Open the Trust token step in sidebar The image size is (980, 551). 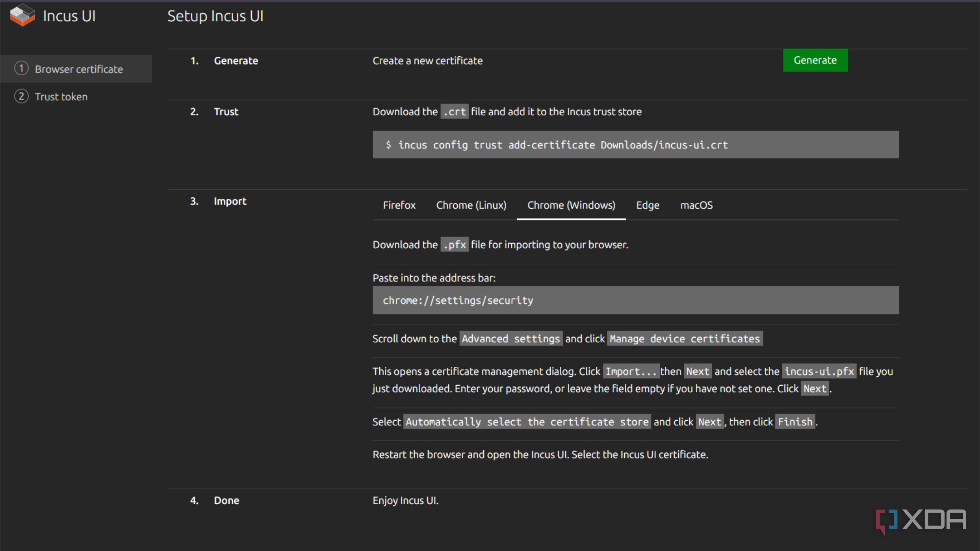[76, 96]
